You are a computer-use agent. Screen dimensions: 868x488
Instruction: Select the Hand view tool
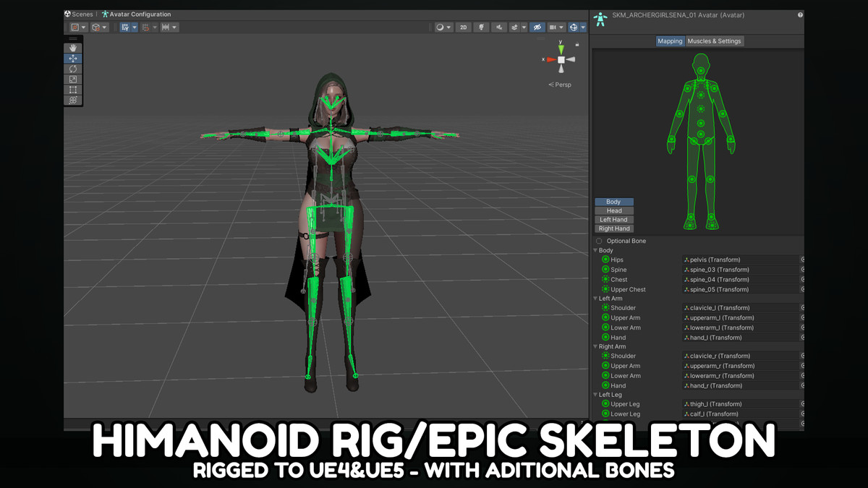tap(73, 48)
